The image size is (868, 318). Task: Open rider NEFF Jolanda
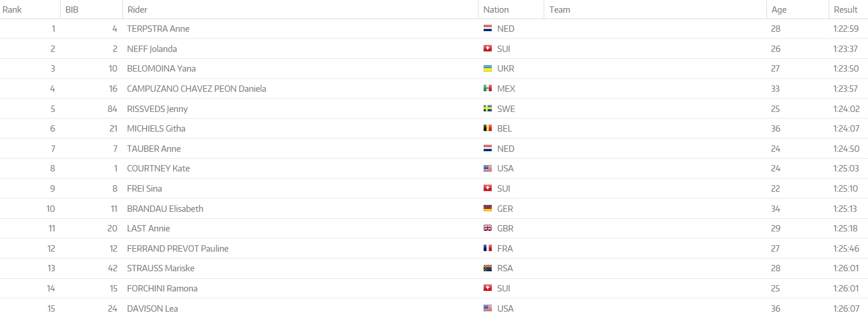152,49
